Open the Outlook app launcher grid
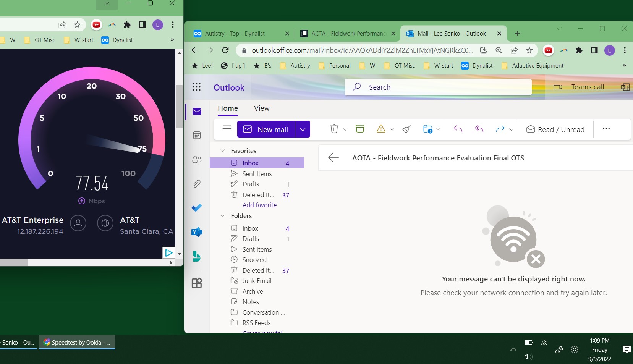Screen dimensions: 633x364 click(x=196, y=87)
